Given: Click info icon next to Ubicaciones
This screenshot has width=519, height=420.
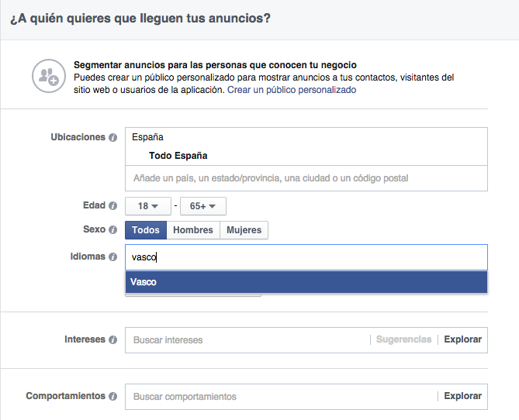Looking at the screenshot, I should coord(113,138).
